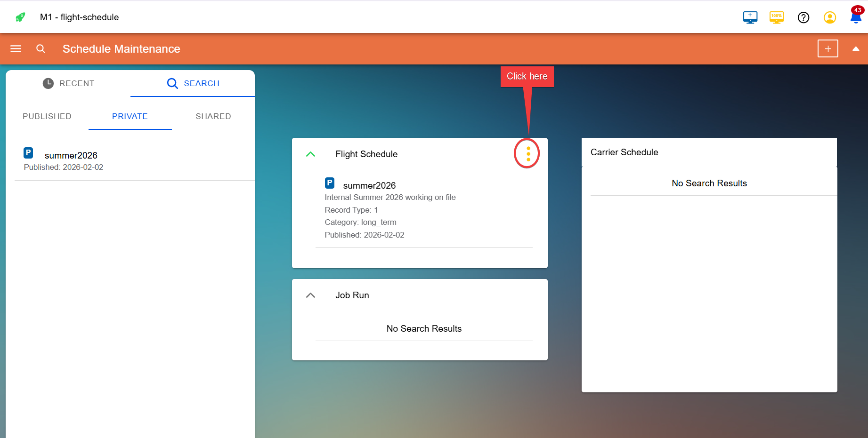Click the M1 - flight-schedule header title
The height and width of the screenshot is (438, 868).
pyautogui.click(x=79, y=17)
